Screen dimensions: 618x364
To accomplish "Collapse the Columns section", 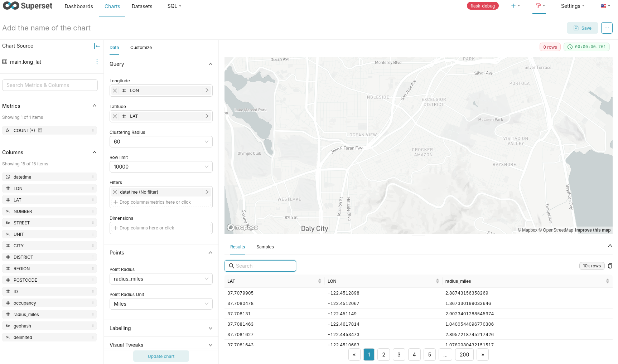I will click(x=95, y=152).
